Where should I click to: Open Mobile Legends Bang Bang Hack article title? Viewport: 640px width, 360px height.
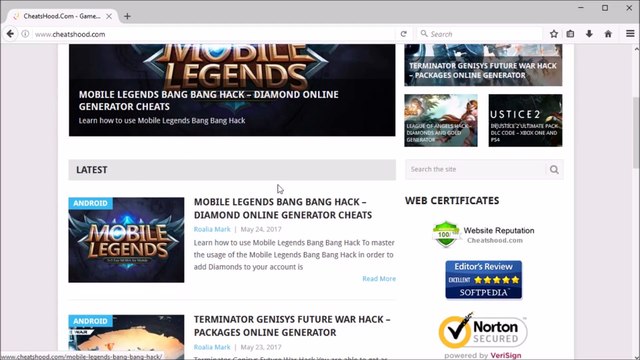[x=283, y=209]
